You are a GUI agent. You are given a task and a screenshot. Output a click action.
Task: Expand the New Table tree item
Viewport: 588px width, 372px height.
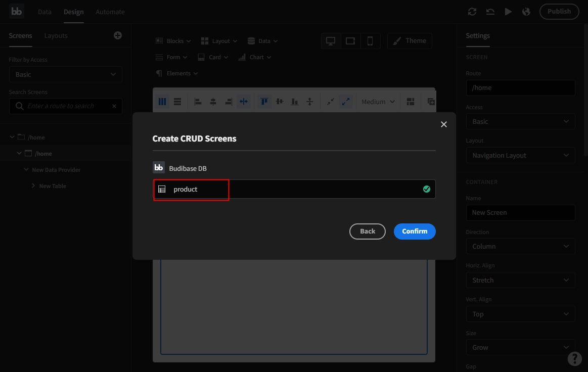click(x=33, y=186)
